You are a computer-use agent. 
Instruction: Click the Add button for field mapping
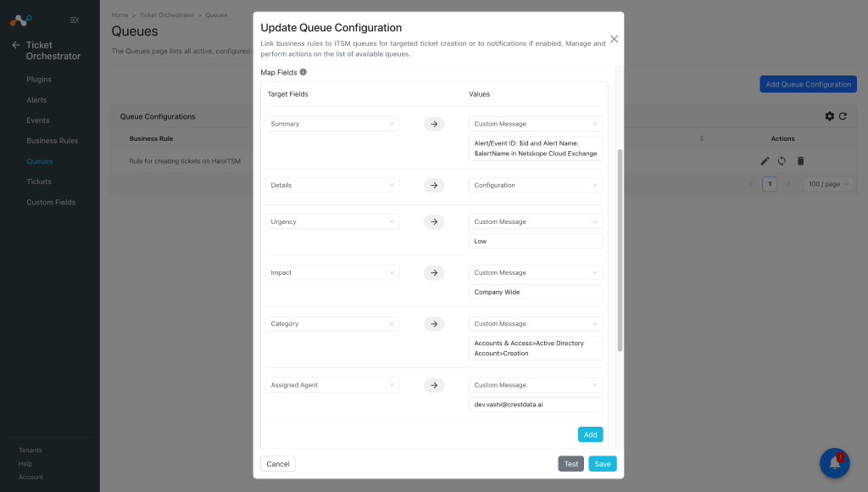click(x=590, y=434)
